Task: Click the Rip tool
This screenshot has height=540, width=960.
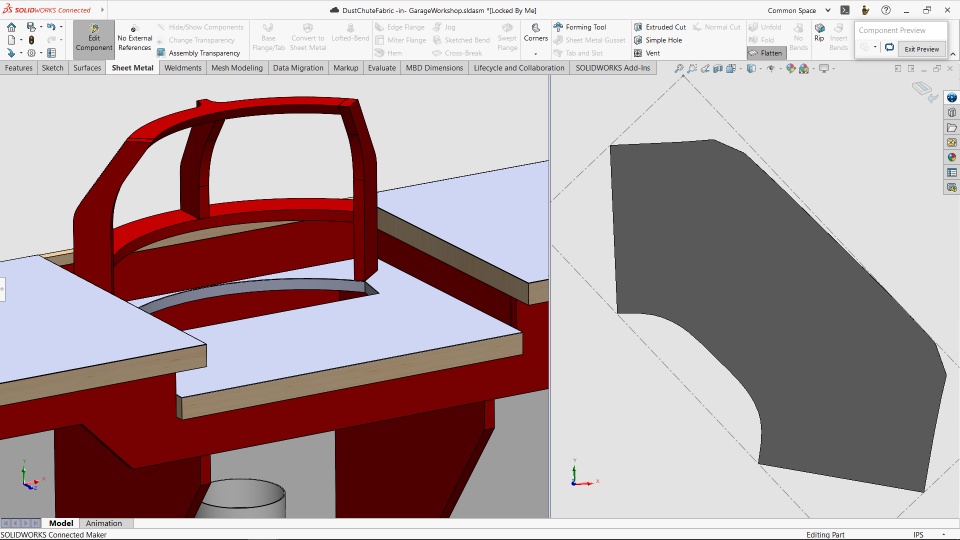Action: coord(819,32)
